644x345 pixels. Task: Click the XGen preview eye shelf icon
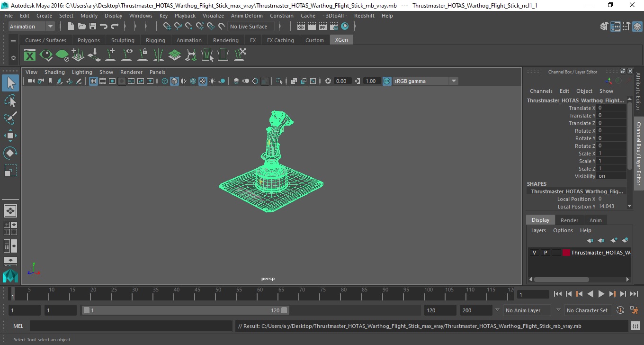[46, 55]
